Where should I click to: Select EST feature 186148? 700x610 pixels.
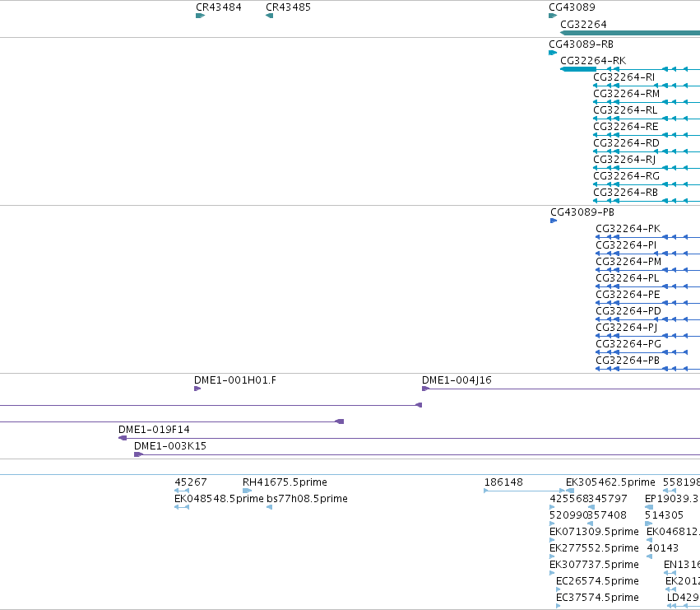click(503, 482)
